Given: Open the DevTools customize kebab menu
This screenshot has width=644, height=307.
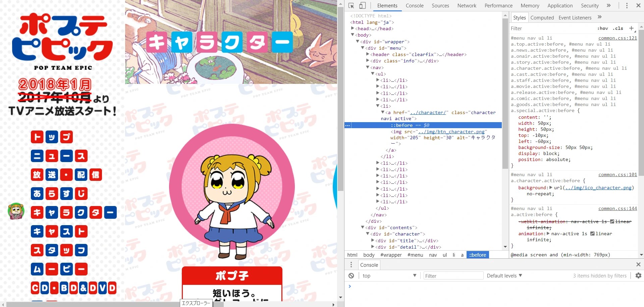Looking at the screenshot, I should 627,6.
